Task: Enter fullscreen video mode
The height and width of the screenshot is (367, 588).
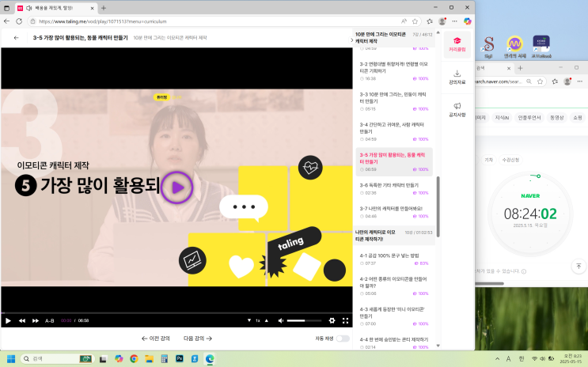Action: [x=345, y=320]
